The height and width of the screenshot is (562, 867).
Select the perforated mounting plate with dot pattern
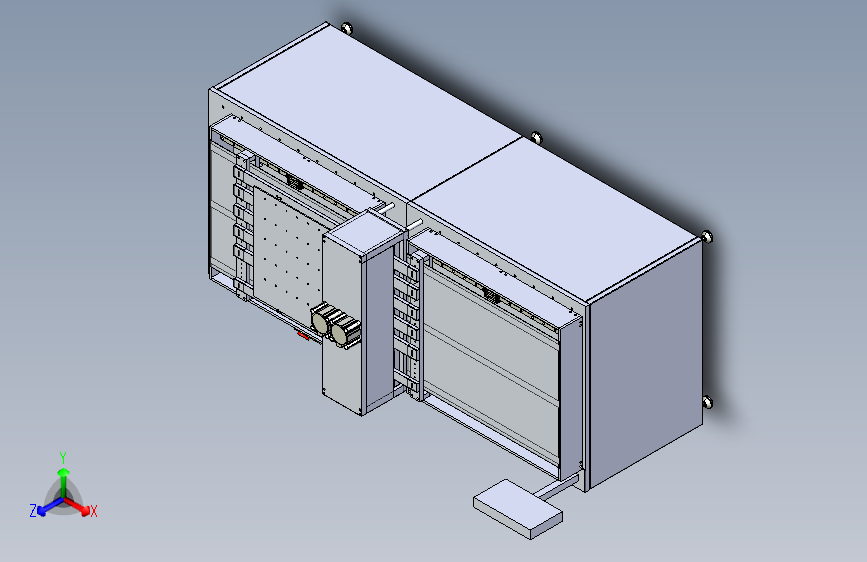tap(287, 252)
